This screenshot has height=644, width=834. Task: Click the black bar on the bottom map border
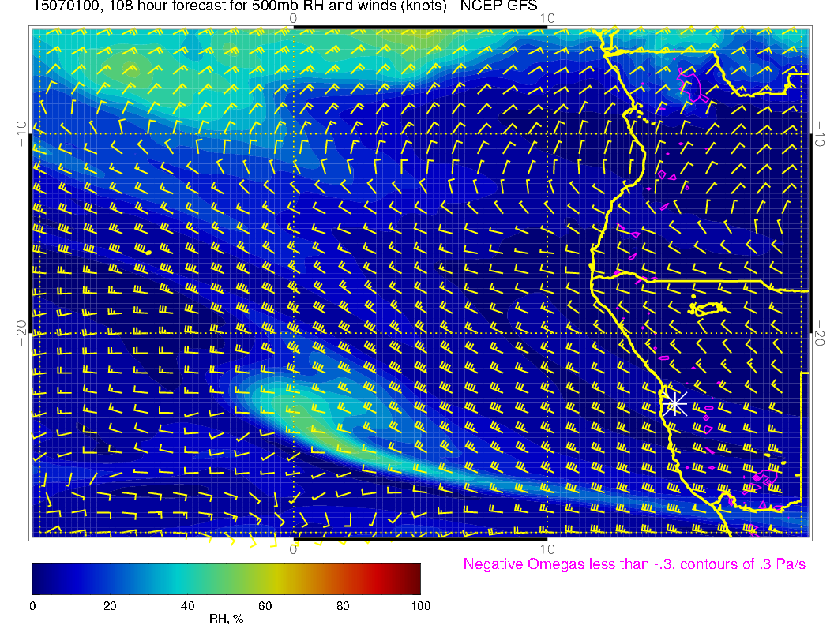point(420,541)
